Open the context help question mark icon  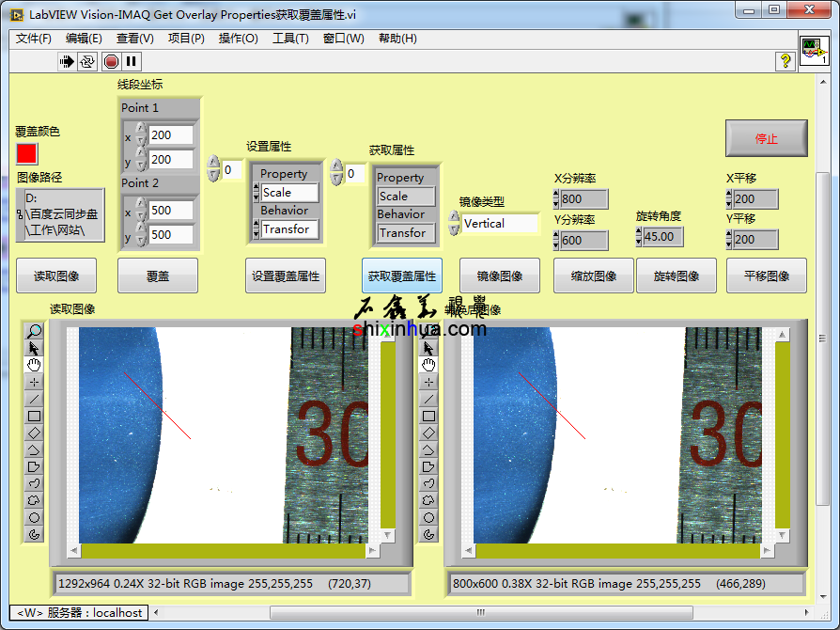[x=786, y=61]
